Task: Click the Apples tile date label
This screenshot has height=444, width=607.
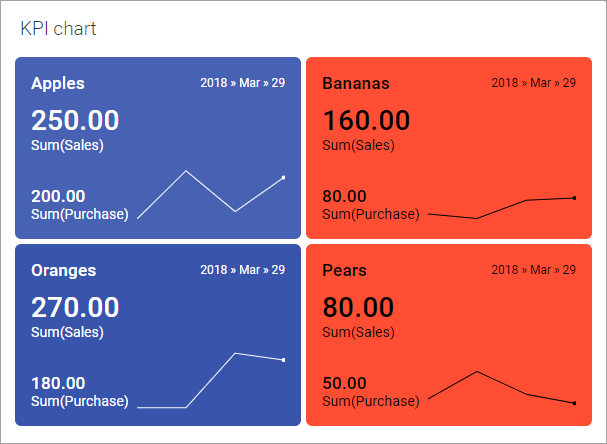Action: click(x=243, y=83)
